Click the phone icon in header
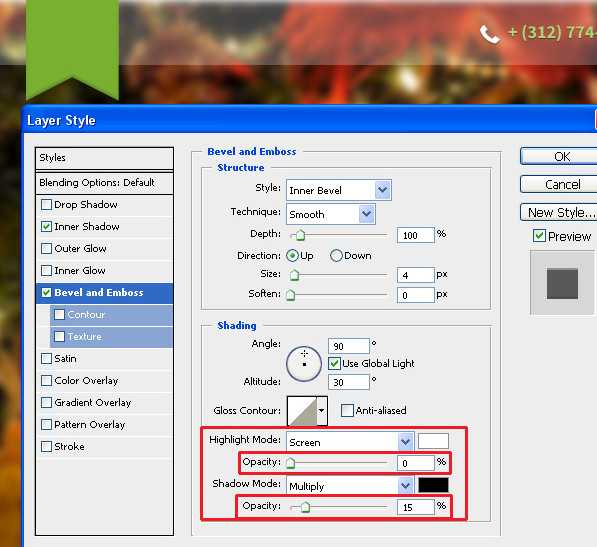 (490, 34)
